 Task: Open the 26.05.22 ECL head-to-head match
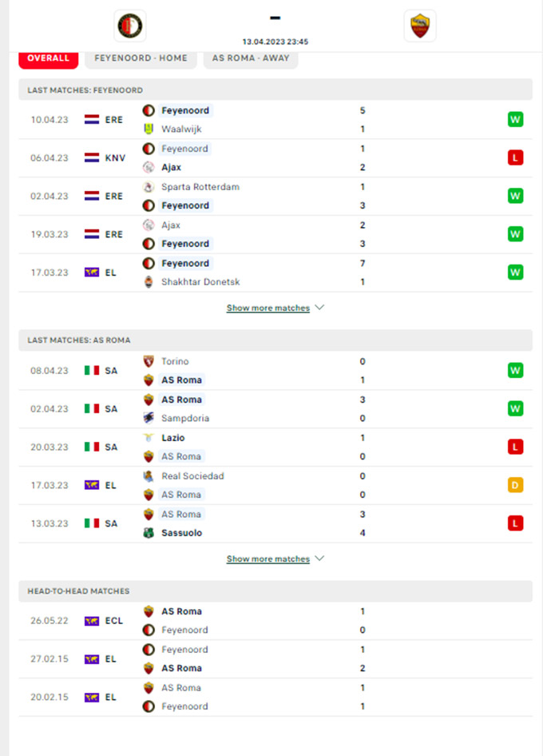tap(275, 620)
